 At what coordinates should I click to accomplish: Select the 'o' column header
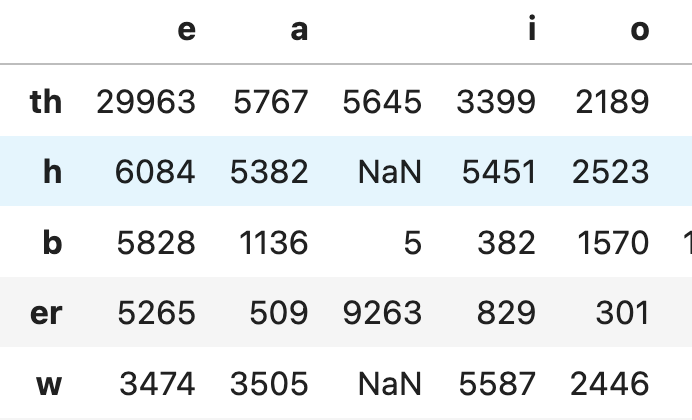(x=640, y=30)
